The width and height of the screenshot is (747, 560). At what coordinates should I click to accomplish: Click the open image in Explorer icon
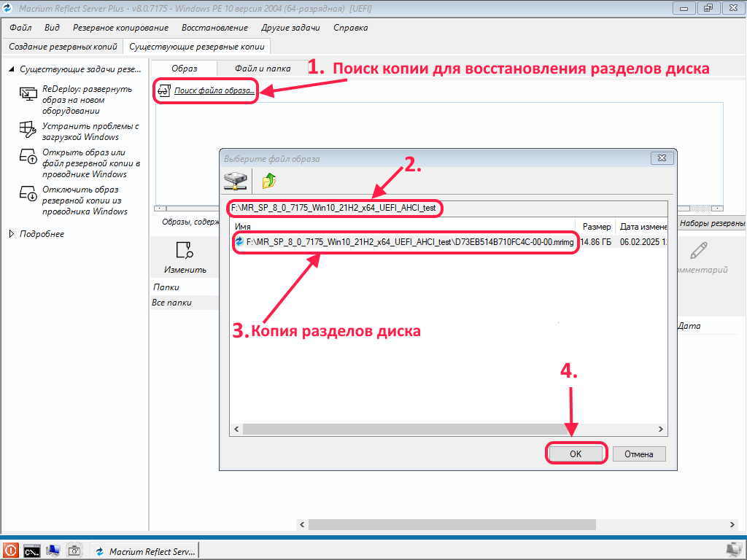coord(28,157)
